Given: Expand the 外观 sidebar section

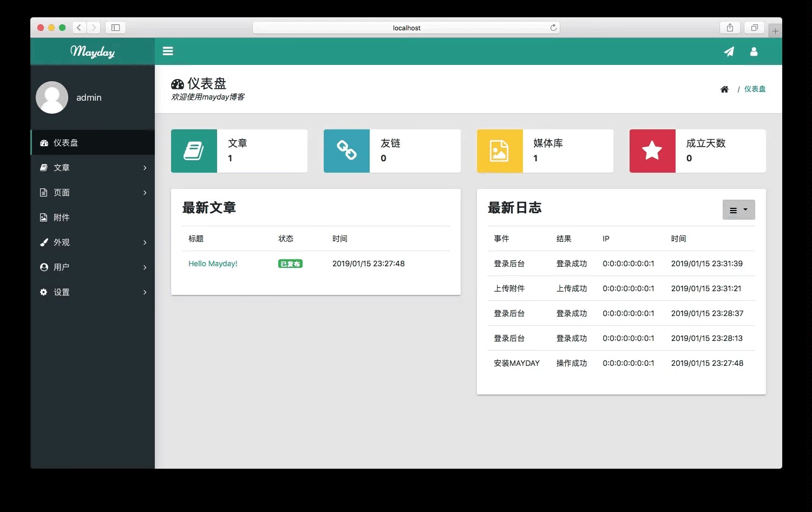Looking at the screenshot, I should [93, 242].
